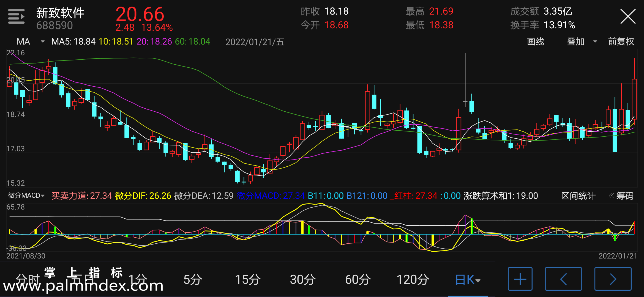Click the MA5: 18.84 label

73,42
